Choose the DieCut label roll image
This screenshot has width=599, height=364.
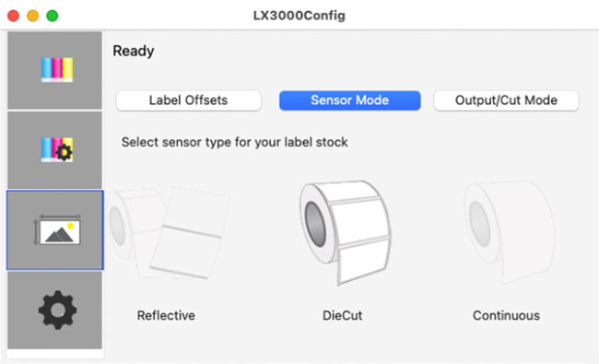[345, 232]
